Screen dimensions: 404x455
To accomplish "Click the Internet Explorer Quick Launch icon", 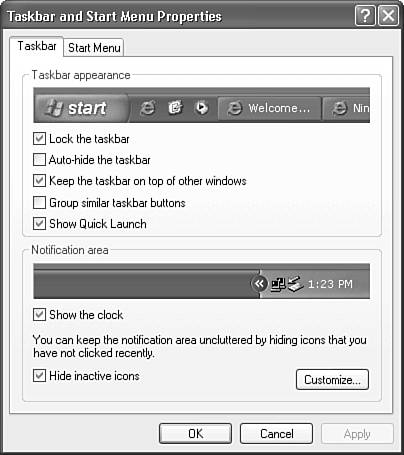I will point(147,108).
